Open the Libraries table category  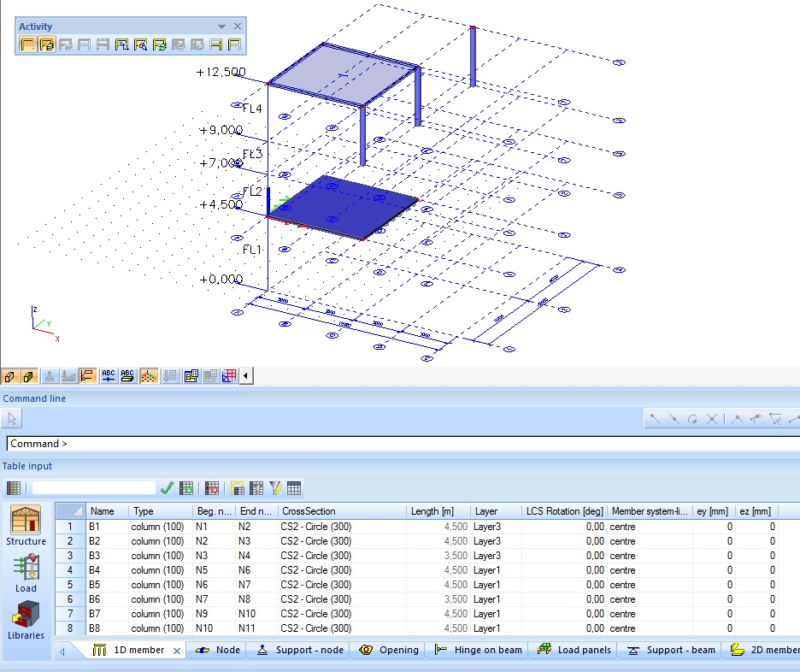[x=26, y=619]
